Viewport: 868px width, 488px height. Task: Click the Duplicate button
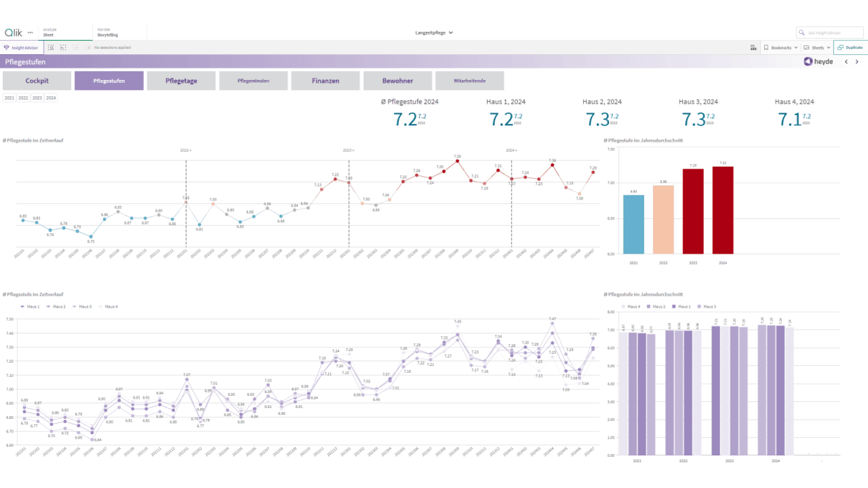point(850,47)
